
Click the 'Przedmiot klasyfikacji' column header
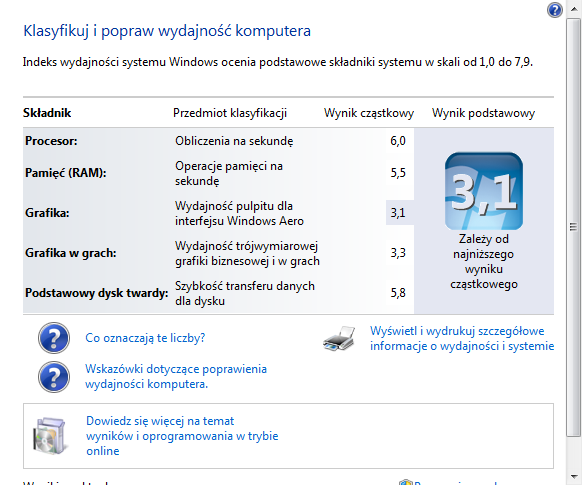pyautogui.click(x=230, y=113)
